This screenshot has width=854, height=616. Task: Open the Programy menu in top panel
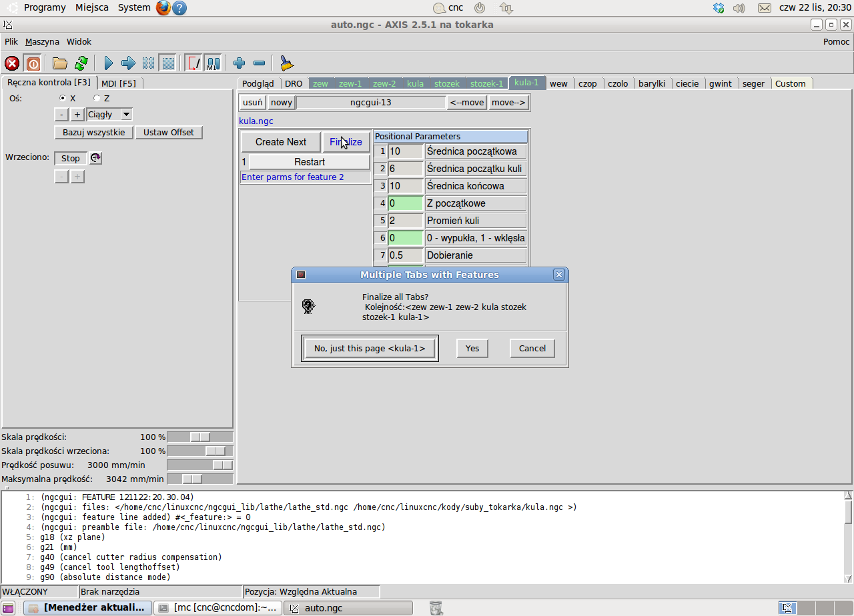click(x=45, y=7)
